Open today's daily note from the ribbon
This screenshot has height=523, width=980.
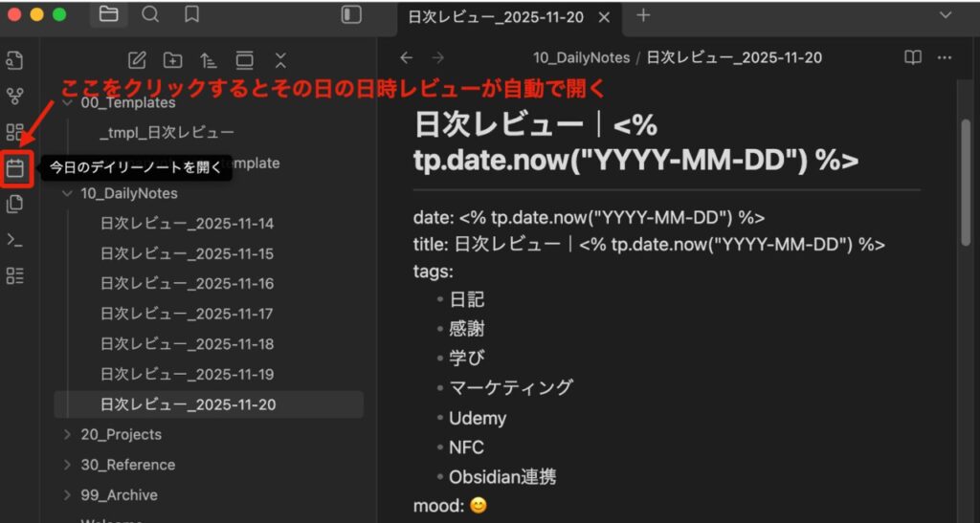[x=15, y=169]
